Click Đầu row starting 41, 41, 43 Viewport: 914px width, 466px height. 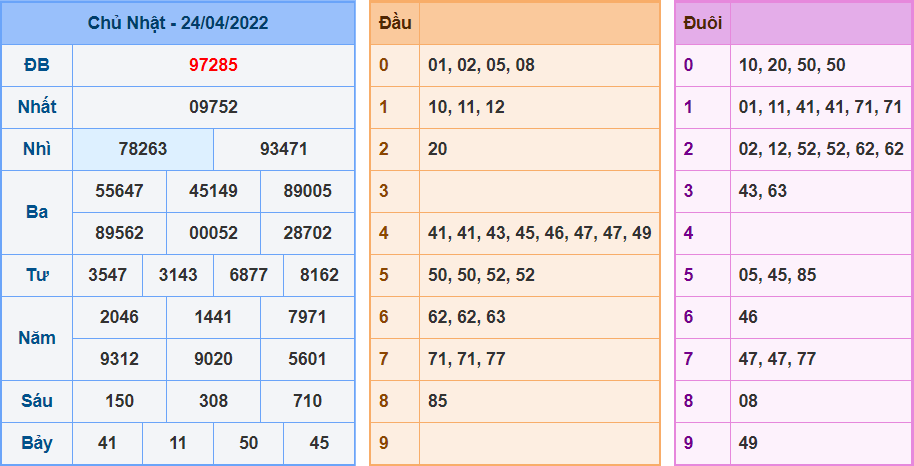540,233
